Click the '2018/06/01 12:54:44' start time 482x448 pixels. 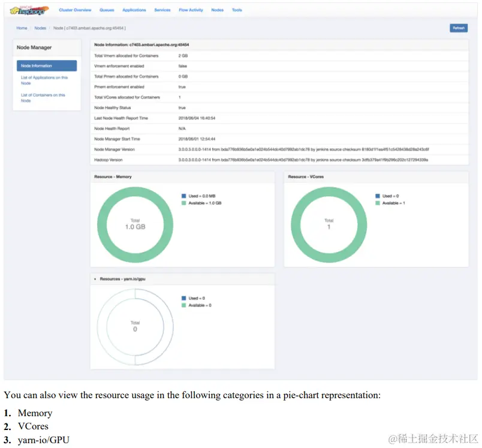pos(197,139)
